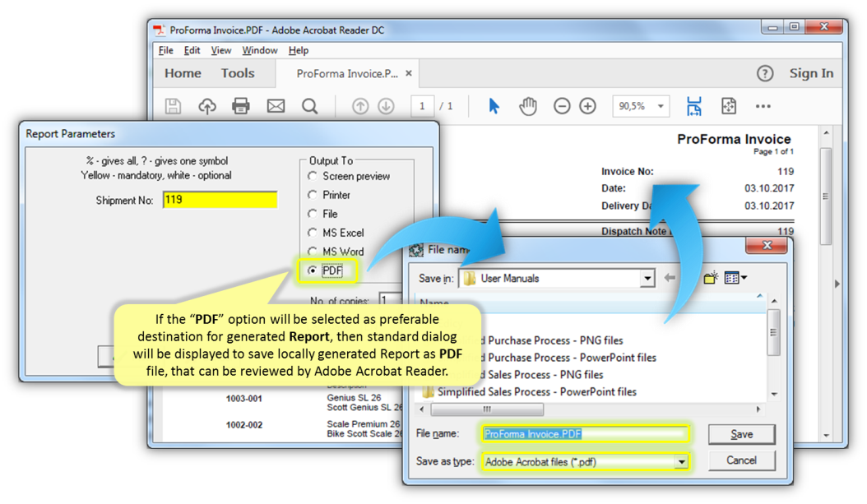The height and width of the screenshot is (504, 867).
Task: Click the page number field in toolbar
Action: pyautogui.click(x=422, y=106)
